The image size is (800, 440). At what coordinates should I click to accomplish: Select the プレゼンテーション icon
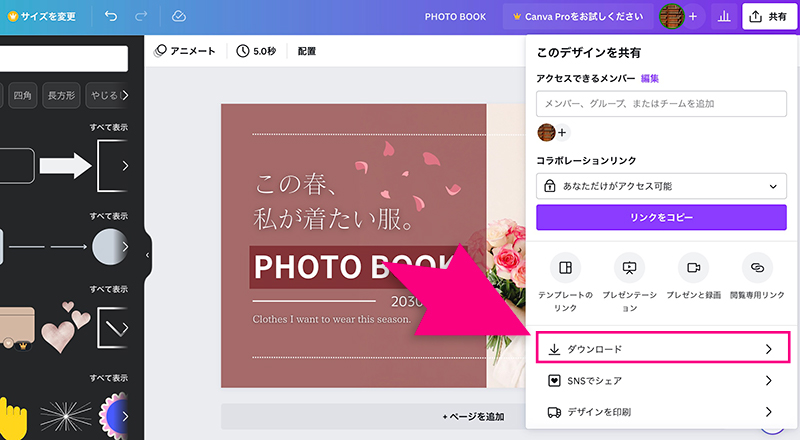click(x=629, y=268)
